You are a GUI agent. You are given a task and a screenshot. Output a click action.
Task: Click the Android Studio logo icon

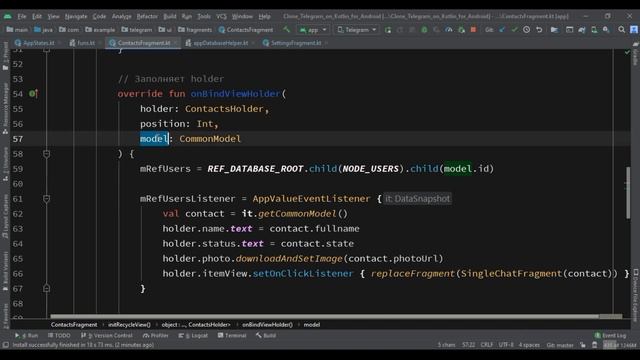pos(8,16)
